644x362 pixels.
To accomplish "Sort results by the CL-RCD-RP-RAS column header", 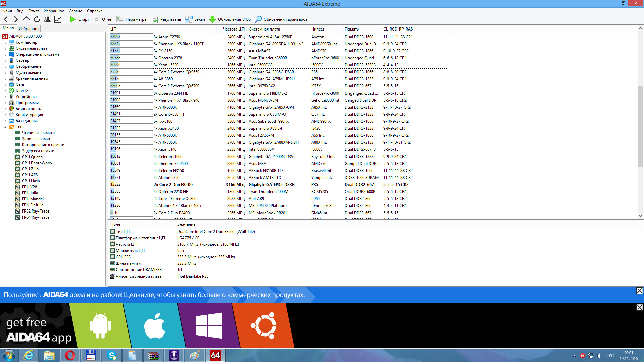I will [x=415, y=29].
